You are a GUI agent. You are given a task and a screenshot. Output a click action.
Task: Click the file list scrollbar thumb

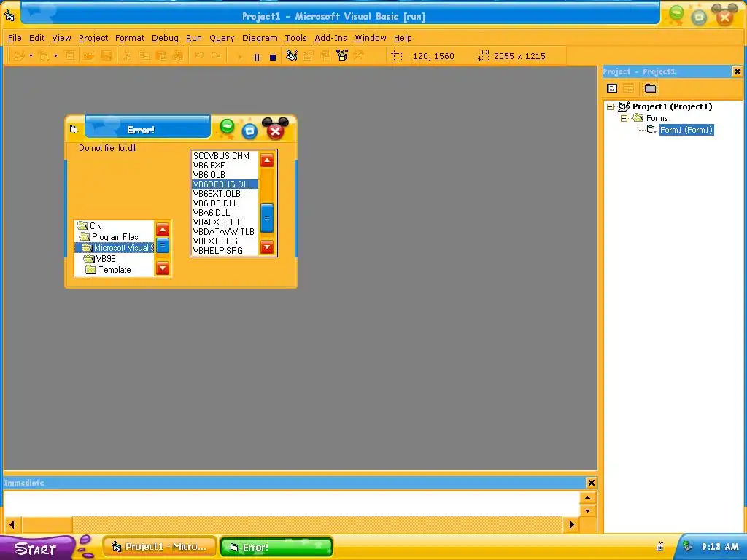(x=267, y=218)
